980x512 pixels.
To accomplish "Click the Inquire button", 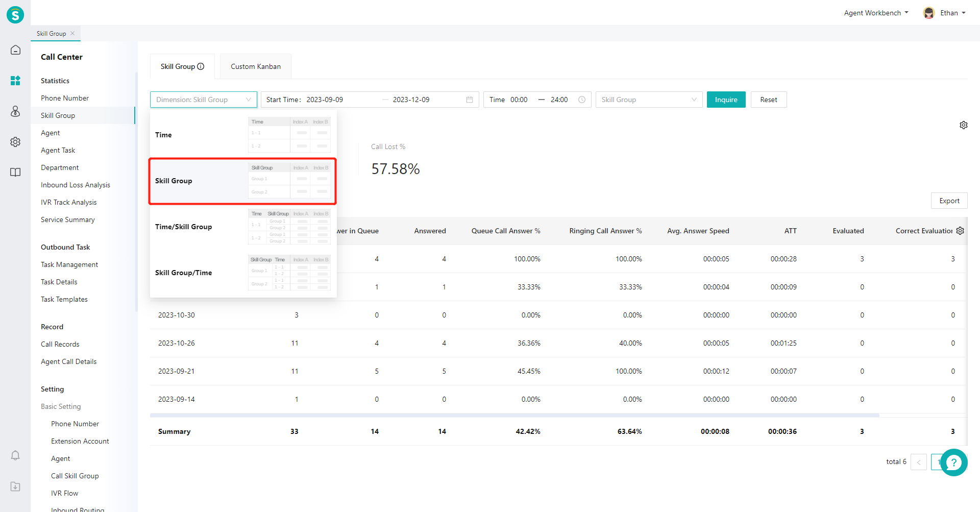I will point(726,100).
